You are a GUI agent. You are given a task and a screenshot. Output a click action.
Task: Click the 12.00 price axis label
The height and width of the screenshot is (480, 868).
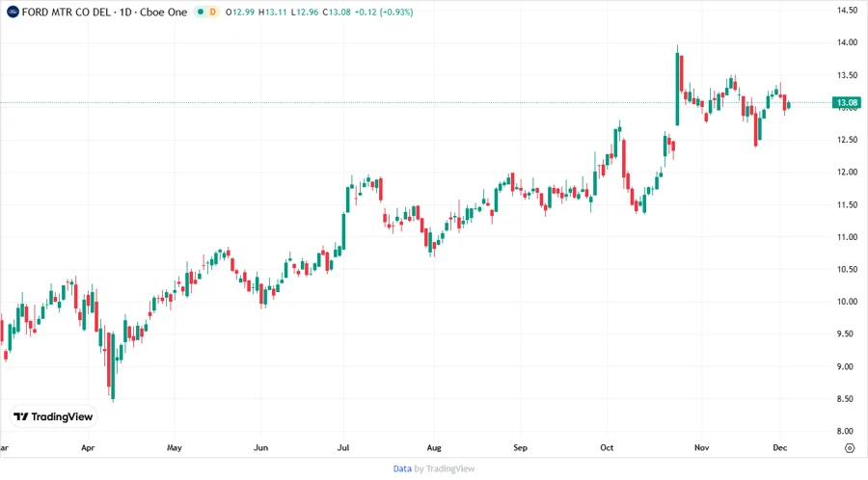click(847, 172)
